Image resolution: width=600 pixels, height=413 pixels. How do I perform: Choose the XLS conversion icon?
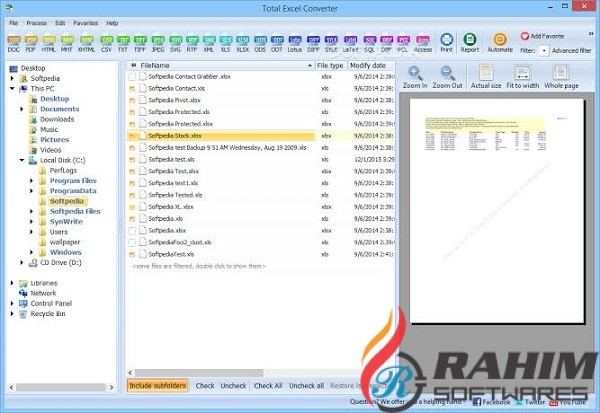[226, 44]
